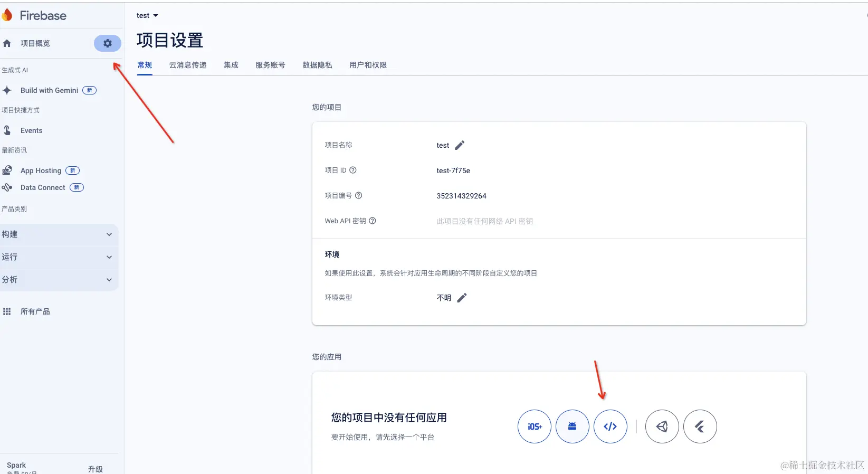Open project settings gear icon

pyautogui.click(x=108, y=43)
